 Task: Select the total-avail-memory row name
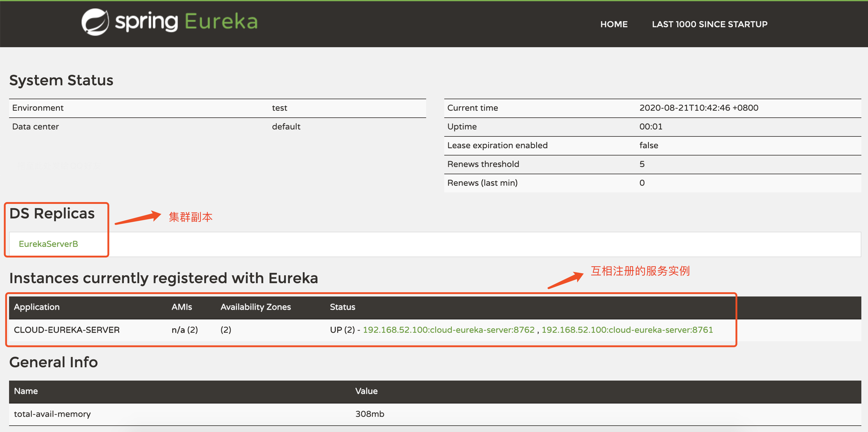click(x=52, y=414)
